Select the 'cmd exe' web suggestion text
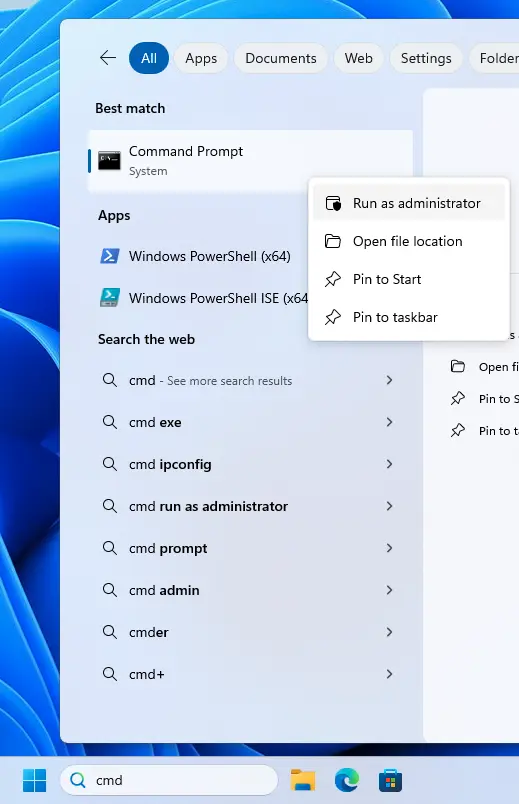The image size is (519, 804). 155,423
